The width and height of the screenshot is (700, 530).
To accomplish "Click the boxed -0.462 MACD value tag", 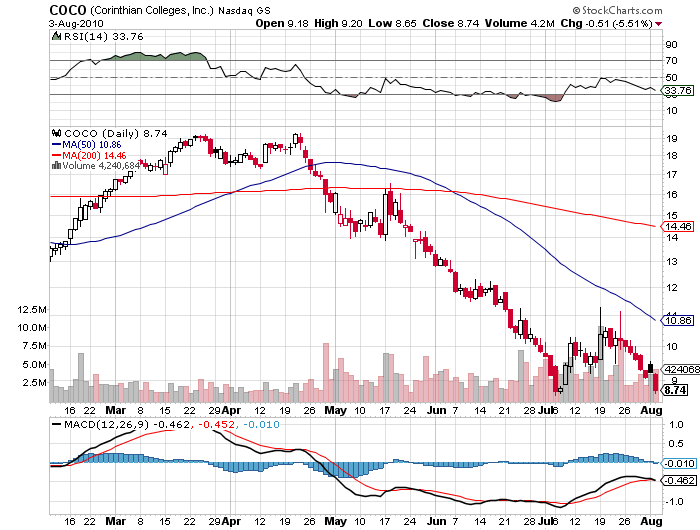I will (x=679, y=480).
